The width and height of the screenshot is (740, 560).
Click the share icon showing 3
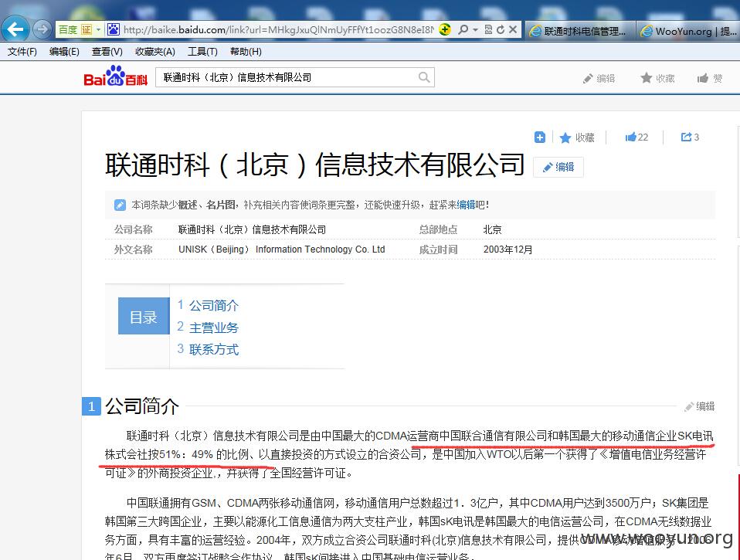690,137
